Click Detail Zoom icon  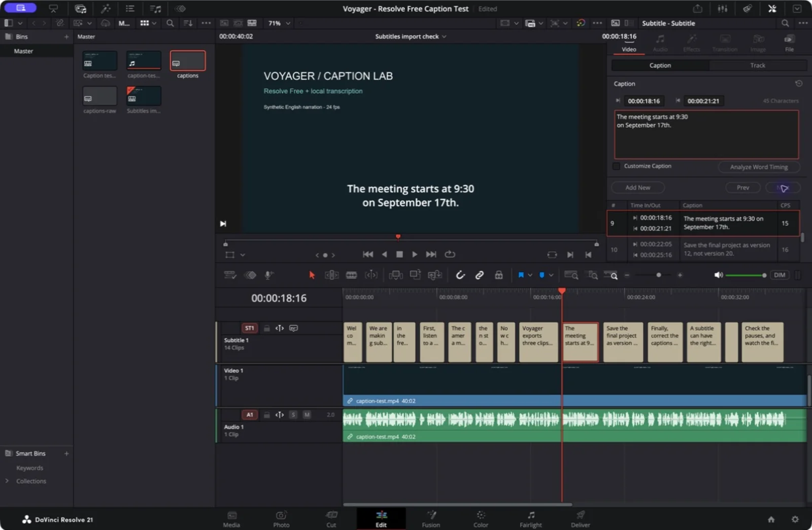592,275
